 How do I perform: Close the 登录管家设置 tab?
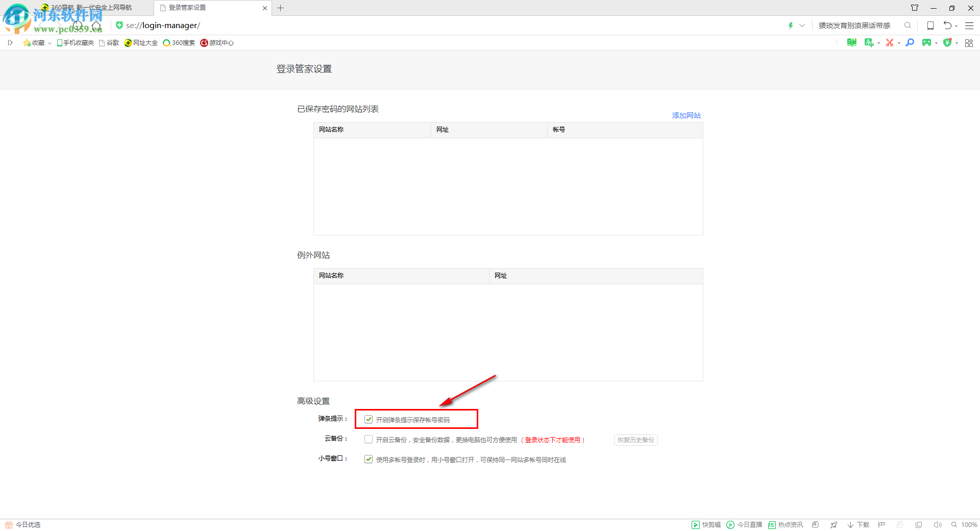(265, 8)
